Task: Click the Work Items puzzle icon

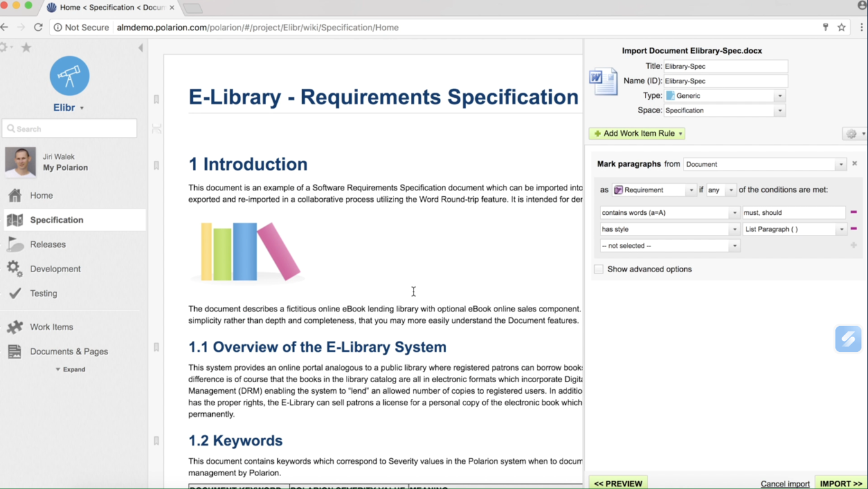Action: point(15,327)
